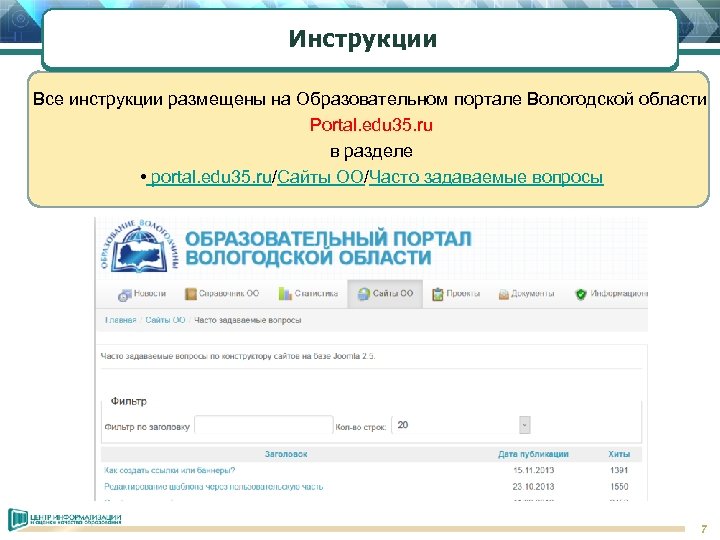Click the Фильтр по заголовку input field
Image resolution: width=720 pixels, height=540 pixels.
pyautogui.click(x=264, y=425)
